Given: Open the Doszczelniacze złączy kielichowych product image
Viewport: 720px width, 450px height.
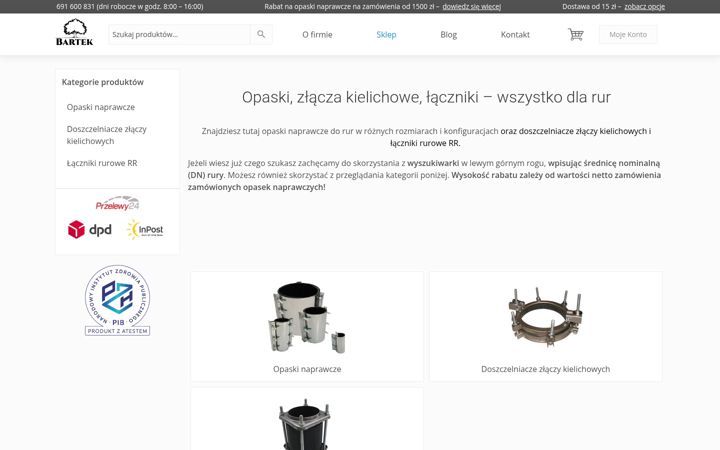Looking at the screenshot, I should 546,317.
